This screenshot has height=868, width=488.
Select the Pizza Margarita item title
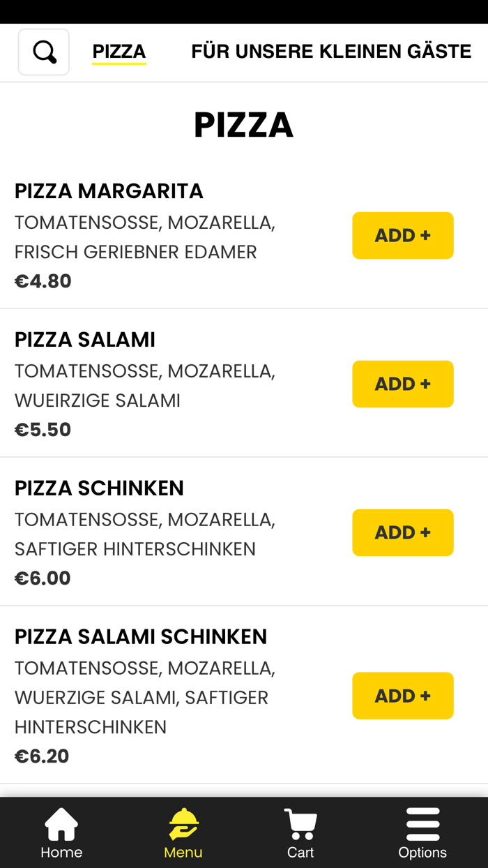[x=109, y=190]
